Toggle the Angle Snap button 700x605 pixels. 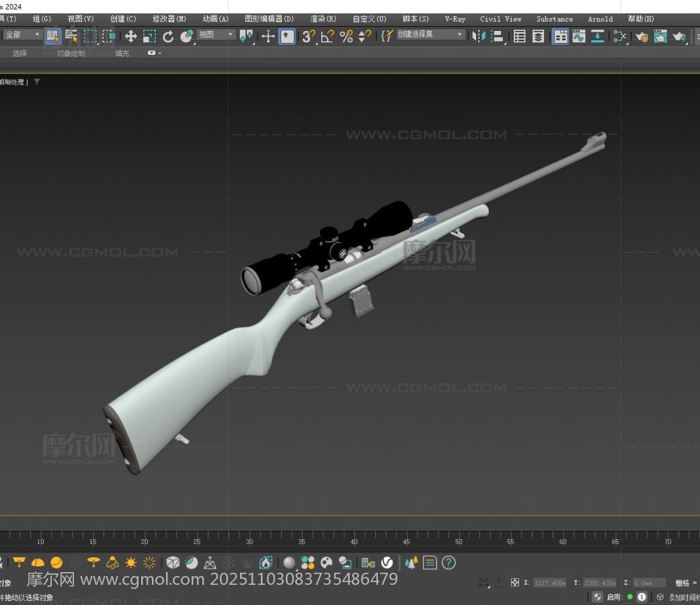pyautogui.click(x=327, y=36)
